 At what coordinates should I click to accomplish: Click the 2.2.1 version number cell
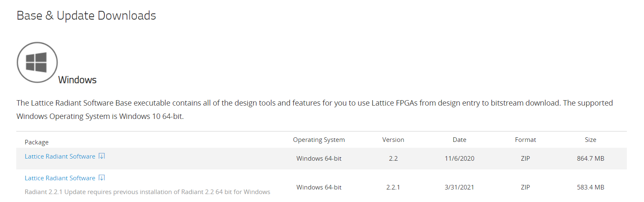coord(393,187)
